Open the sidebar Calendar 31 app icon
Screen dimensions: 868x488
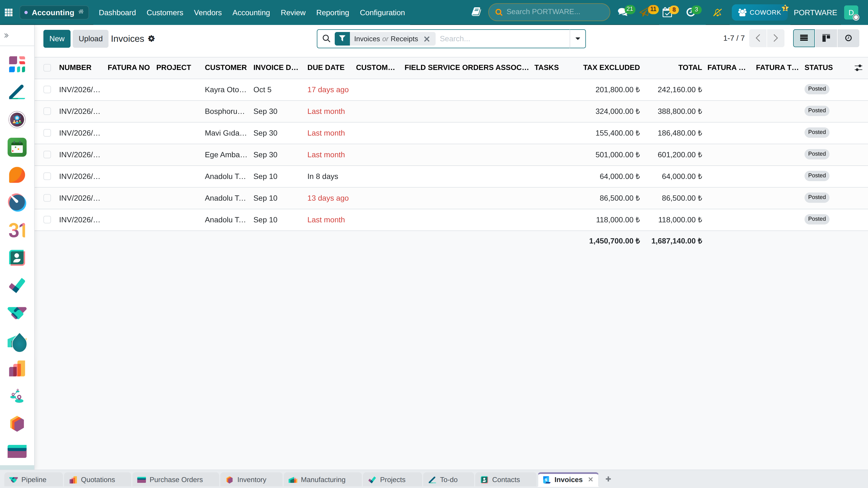coord(17,230)
